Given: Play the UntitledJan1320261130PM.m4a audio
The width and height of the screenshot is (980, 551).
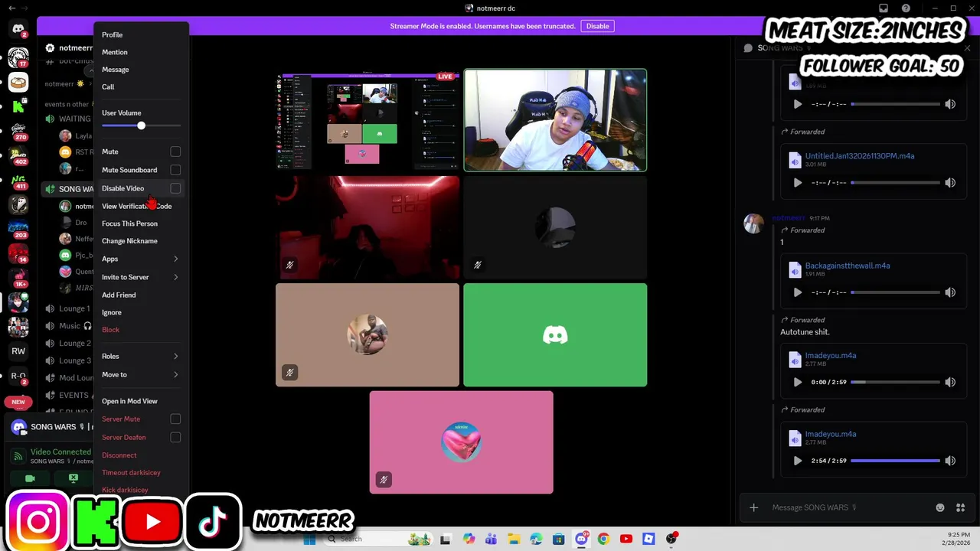Looking at the screenshot, I should click(x=797, y=183).
